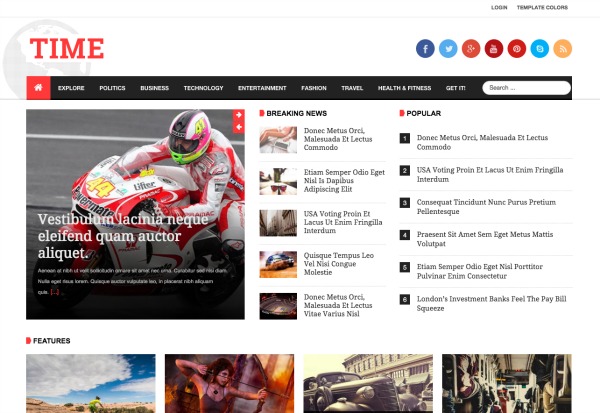Viewport: 600px width, 413px height.
Task: Open the Business menu item
Action: point(155,88)
